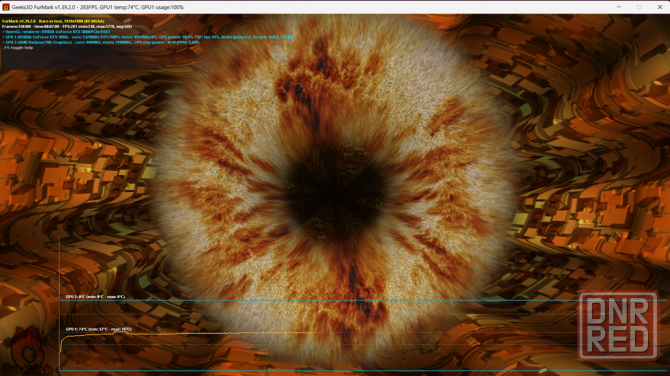Close the FurMark burn-in test window

[x=660, y=7]
